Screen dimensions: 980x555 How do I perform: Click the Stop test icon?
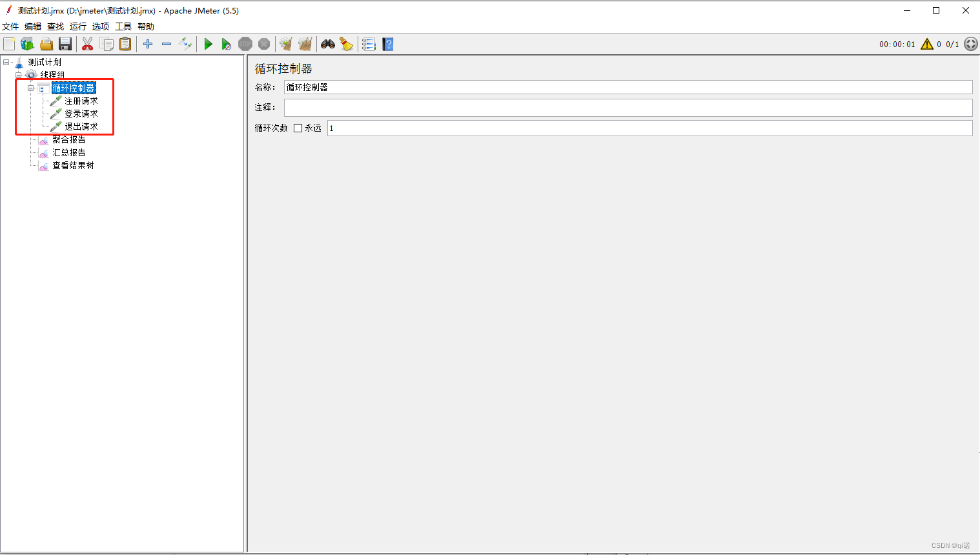[245, 44]
